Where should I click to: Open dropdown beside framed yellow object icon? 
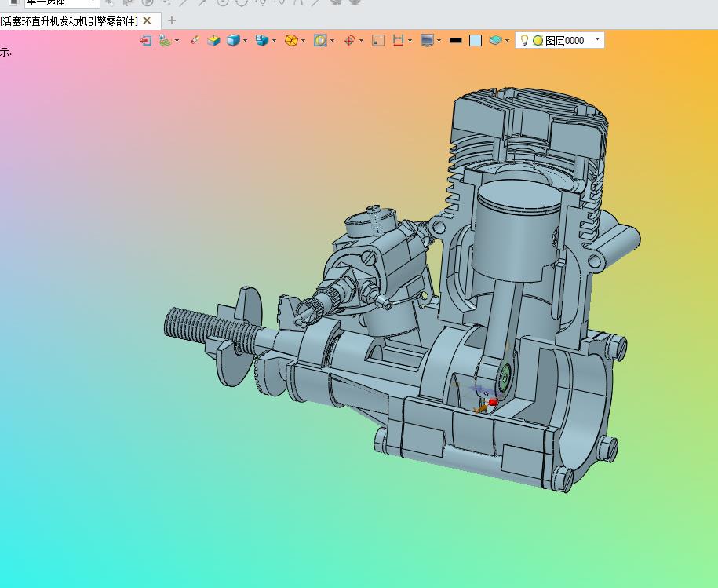point(333,40)
